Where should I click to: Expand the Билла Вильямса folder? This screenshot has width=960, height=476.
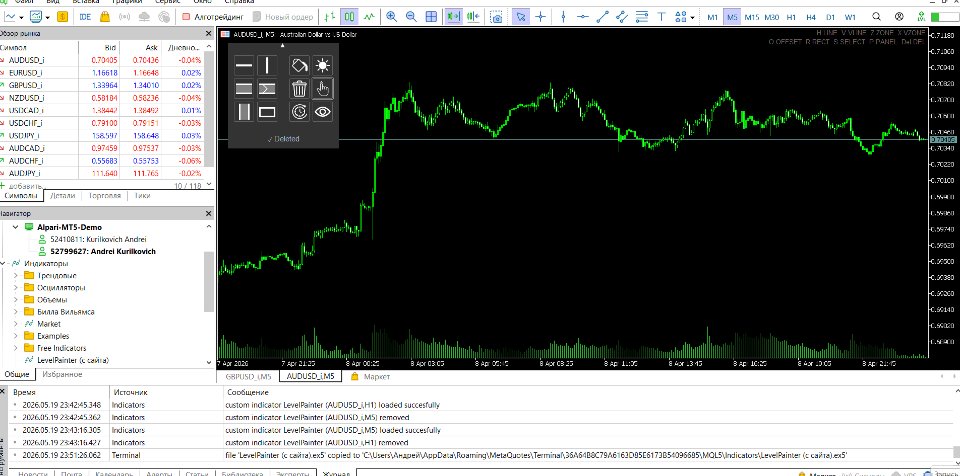point(16,312)
